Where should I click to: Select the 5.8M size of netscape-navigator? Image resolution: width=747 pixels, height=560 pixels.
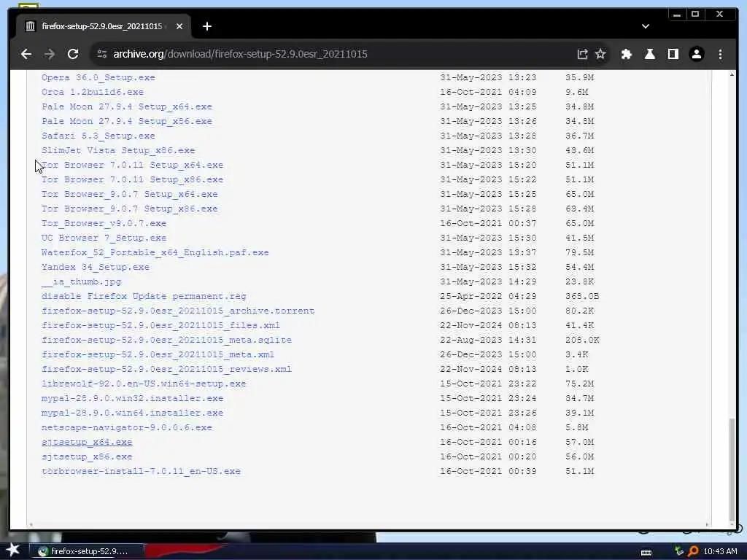pyautogui.click(x=577, y=427)
